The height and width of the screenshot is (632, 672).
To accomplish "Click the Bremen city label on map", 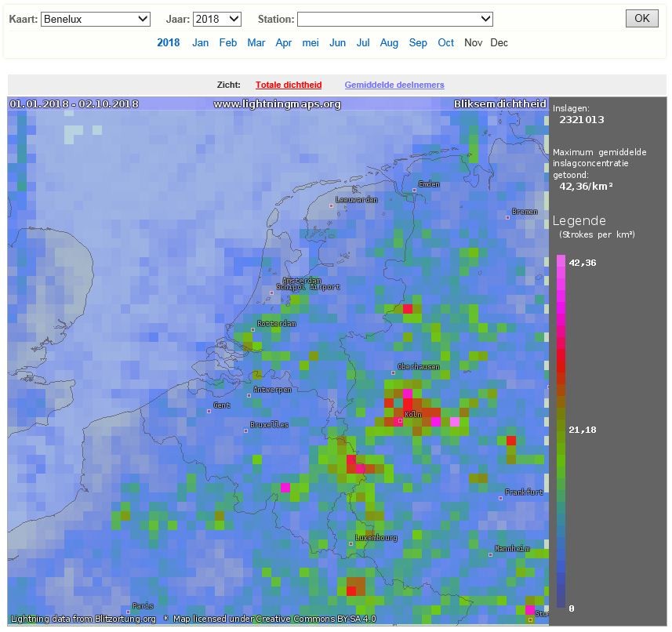I will point(525,211).
